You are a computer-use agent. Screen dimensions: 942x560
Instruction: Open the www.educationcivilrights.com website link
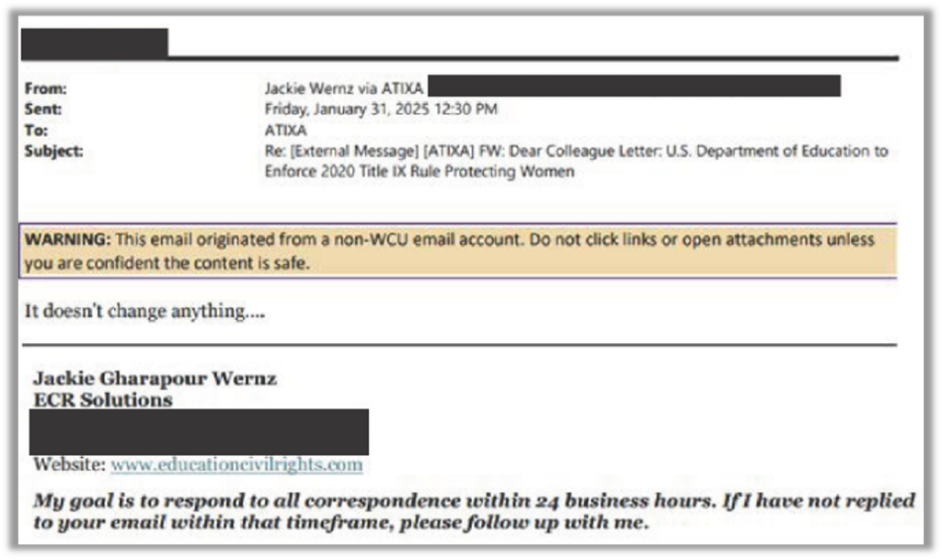point(236,464)
